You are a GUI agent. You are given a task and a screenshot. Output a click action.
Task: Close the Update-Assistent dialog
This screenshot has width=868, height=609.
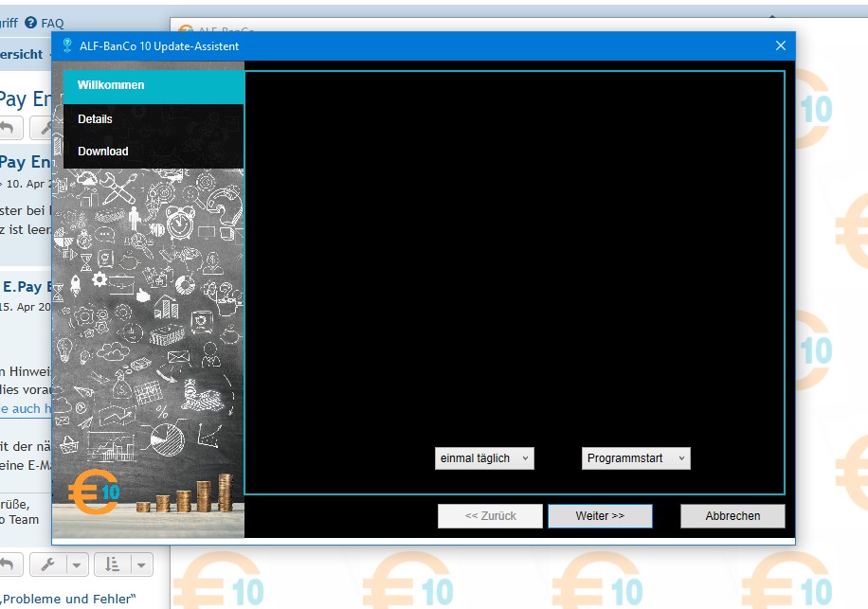[781, 45]
